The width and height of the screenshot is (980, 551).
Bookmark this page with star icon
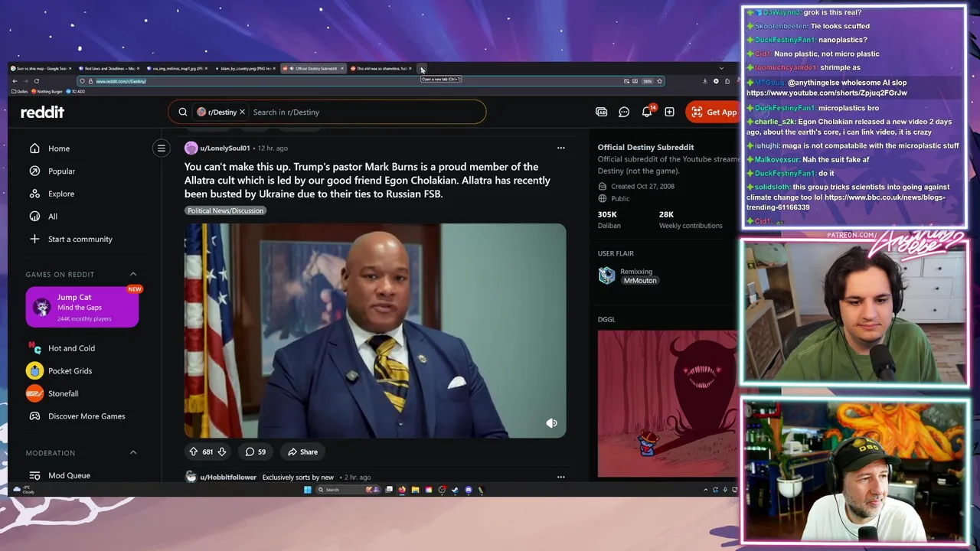coord(659,81)
